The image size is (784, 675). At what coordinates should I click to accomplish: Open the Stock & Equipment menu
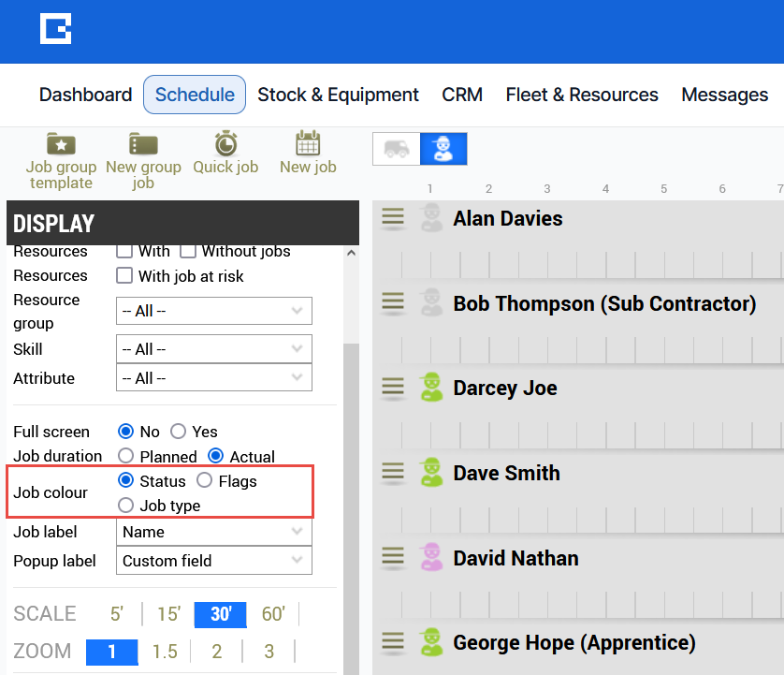click(338, 95)
